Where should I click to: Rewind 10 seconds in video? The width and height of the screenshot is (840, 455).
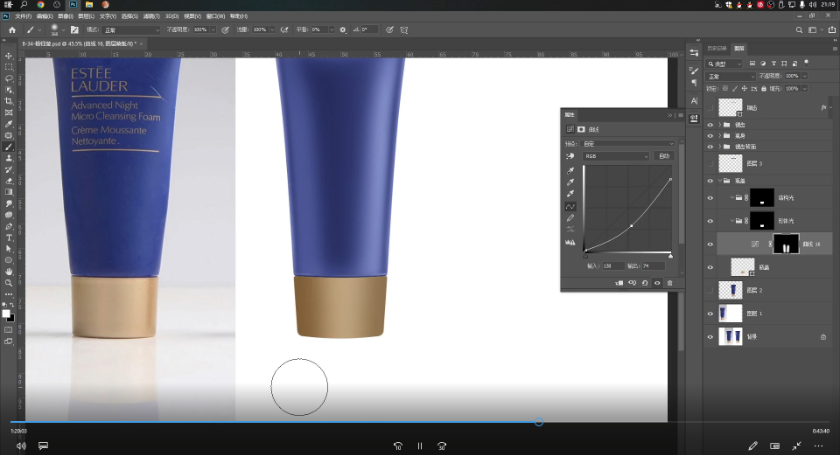coord(398,446)
